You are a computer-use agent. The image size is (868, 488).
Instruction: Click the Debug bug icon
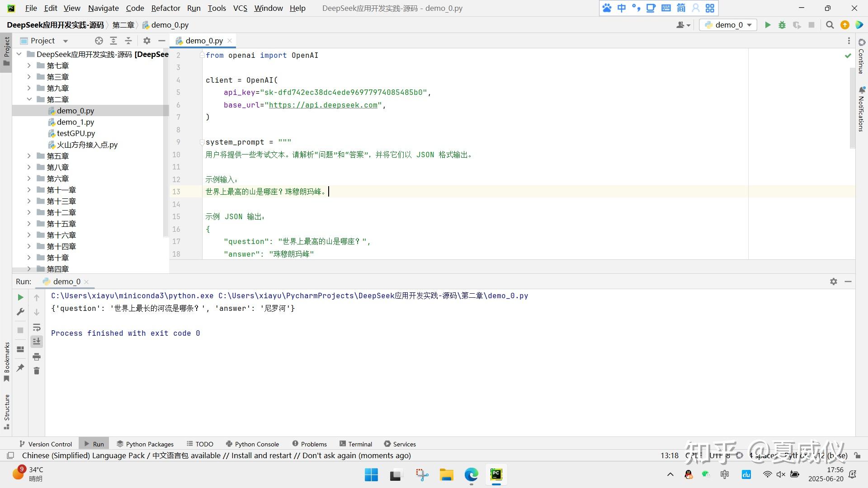[782, 25]
